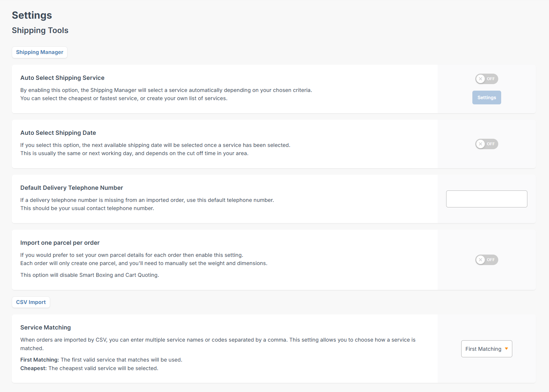This screenshot has height=392, width=549.
Task: Click the X icon on the Shipping Service toggle
Action: pyautogui.click(x=481, y=79)
